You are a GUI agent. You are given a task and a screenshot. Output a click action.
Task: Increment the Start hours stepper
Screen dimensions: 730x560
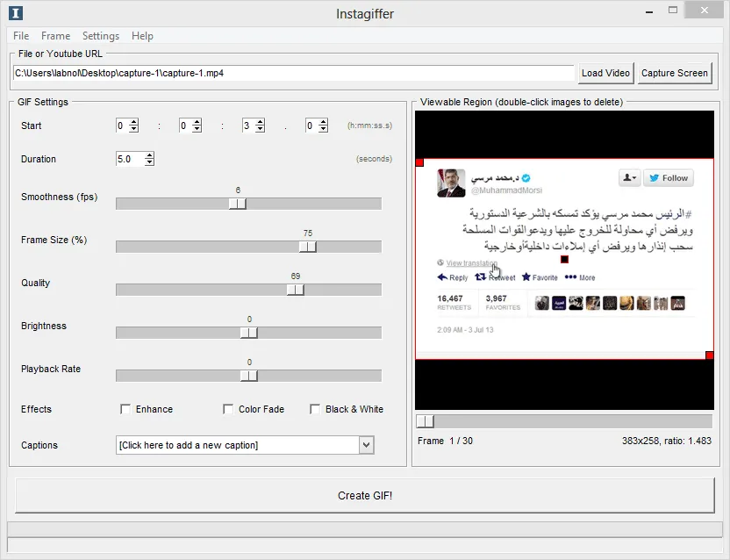(132, 121)
